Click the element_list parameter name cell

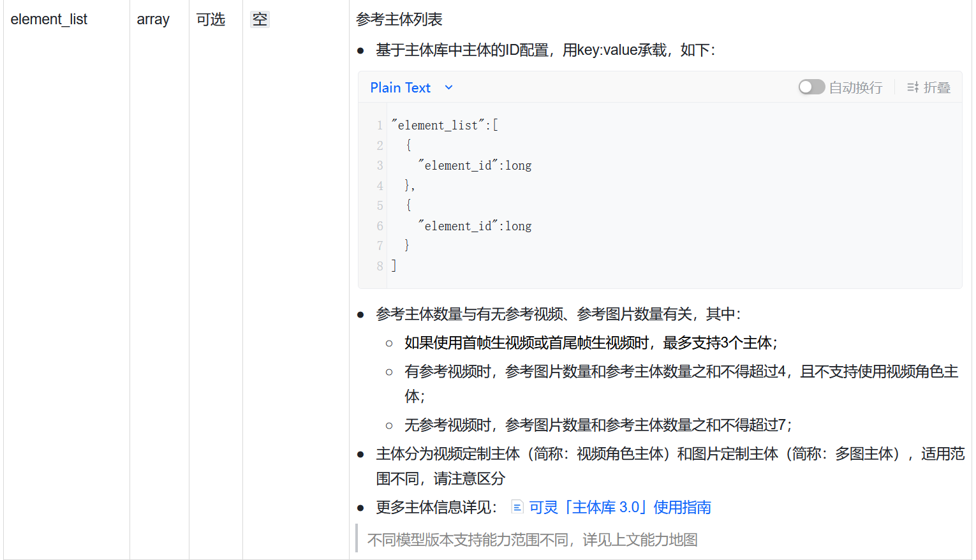49,20
